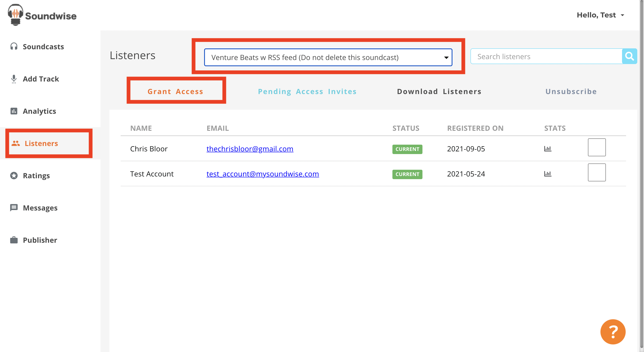Click the REGISTERED ON column header
644x352 pixels.
[x=475, y=128]
